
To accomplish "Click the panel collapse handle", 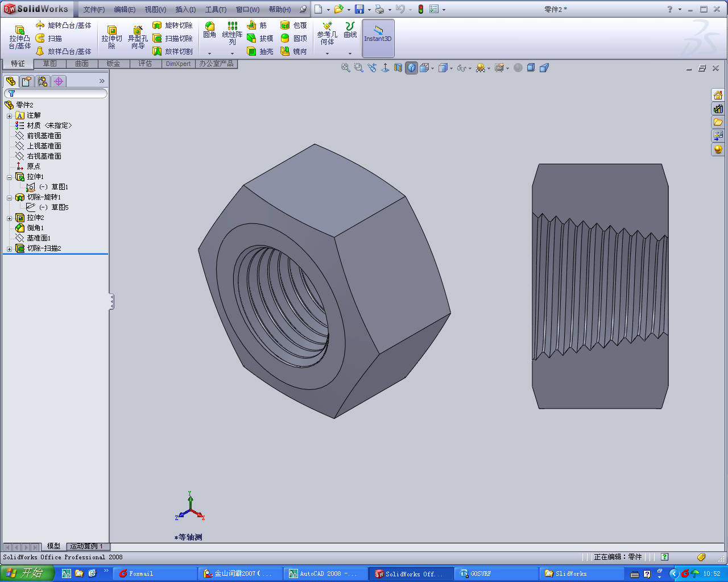I will [x=112, y=302].
